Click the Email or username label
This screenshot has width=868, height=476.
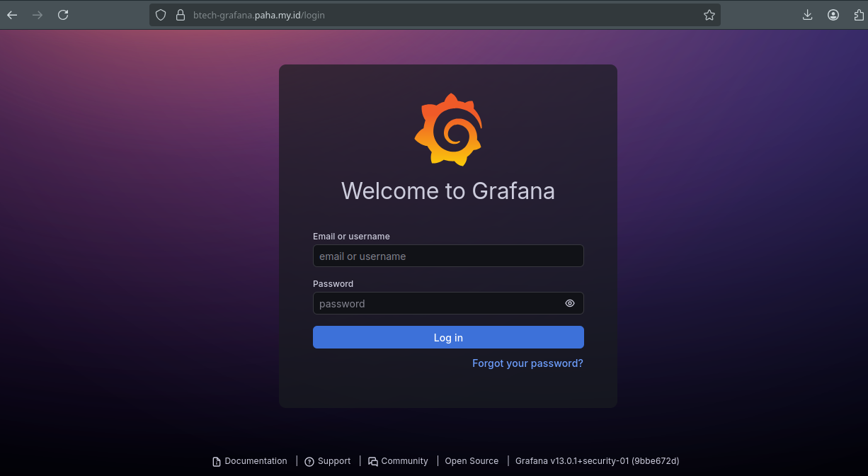click(x=351, y=237)
